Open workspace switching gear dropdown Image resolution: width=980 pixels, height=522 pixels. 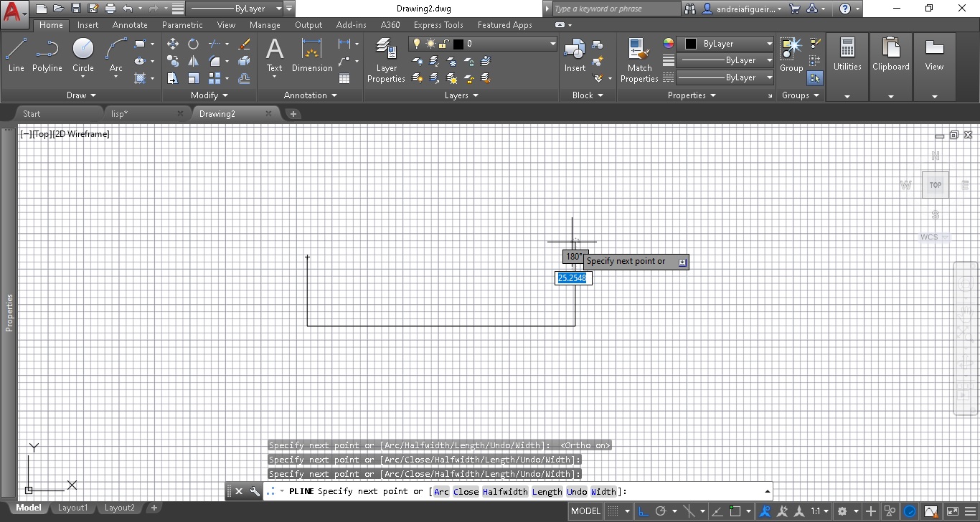pyautogui.click(x=846, y=511)
